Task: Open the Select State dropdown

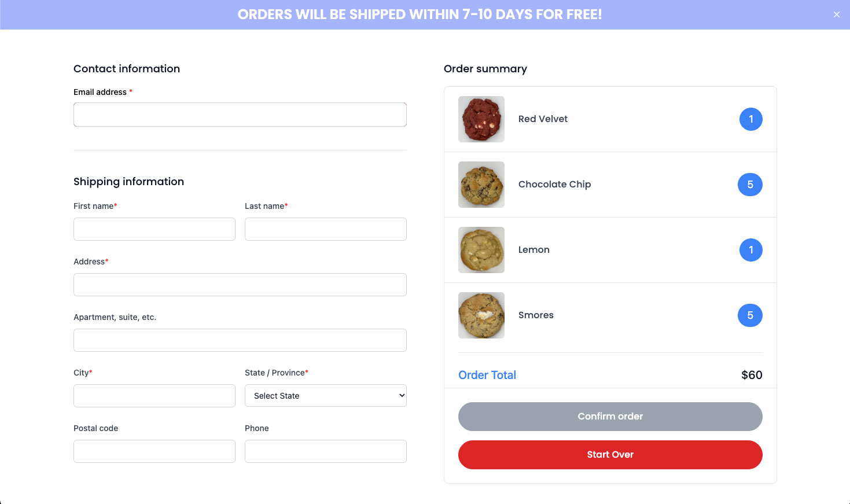Action: pyautogui.click(x=326, y=396)
